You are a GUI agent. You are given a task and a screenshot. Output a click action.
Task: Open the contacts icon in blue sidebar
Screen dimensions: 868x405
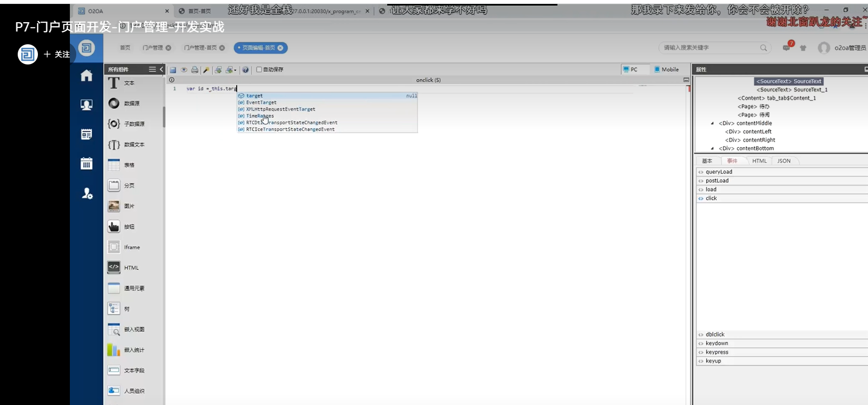point(87,104)
